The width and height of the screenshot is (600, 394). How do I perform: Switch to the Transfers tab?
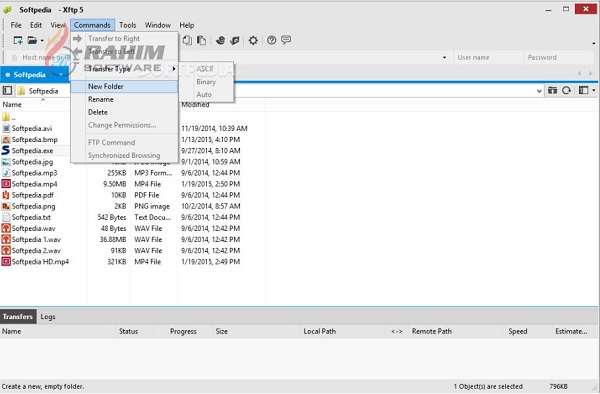click(18, 317)
